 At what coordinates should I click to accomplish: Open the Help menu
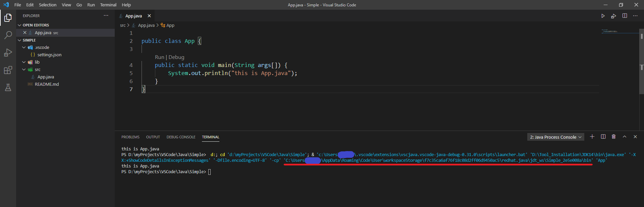pos(126,5)
